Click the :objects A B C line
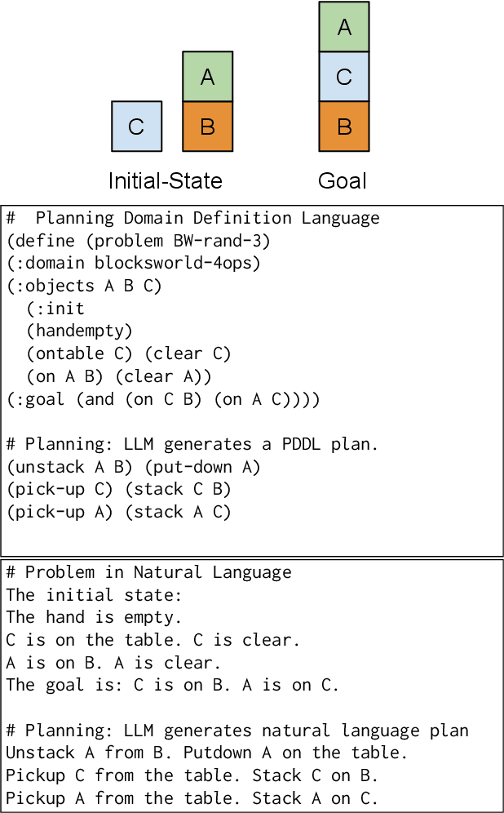The width and height of the screenshot is (504, 813). point(84,286)
